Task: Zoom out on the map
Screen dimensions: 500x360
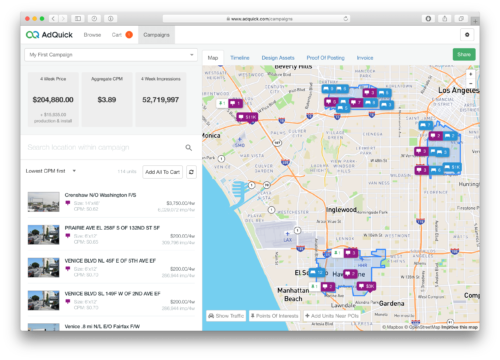Action: coord(471,83)
